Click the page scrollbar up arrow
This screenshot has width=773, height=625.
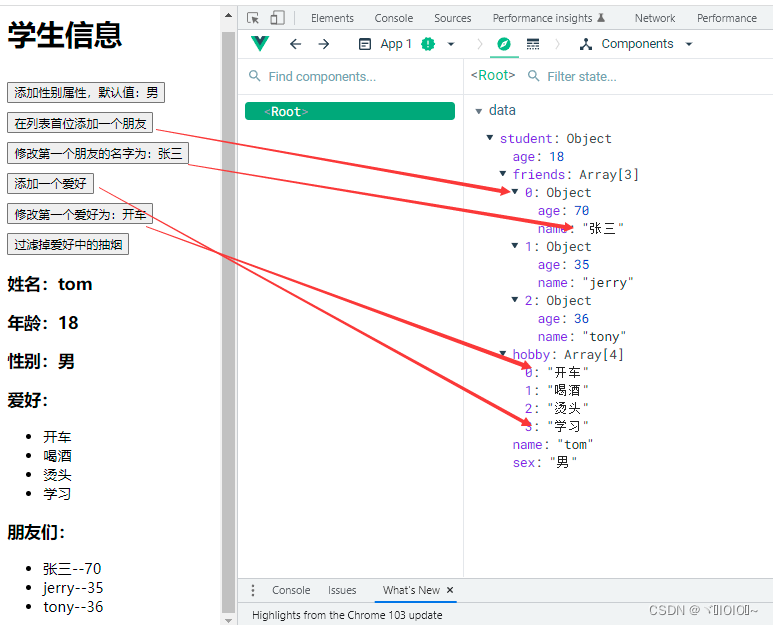tap(228, 16)
